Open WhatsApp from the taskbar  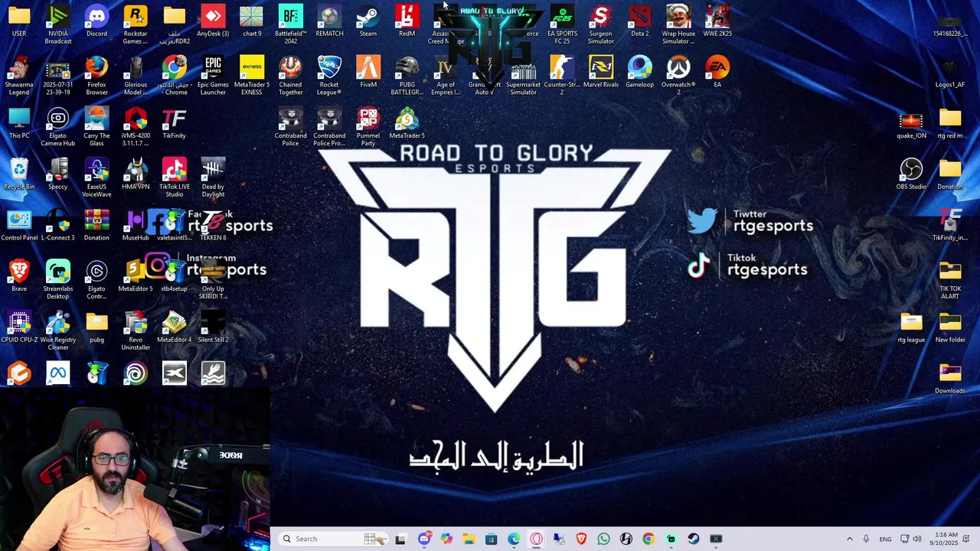point(603,539)
